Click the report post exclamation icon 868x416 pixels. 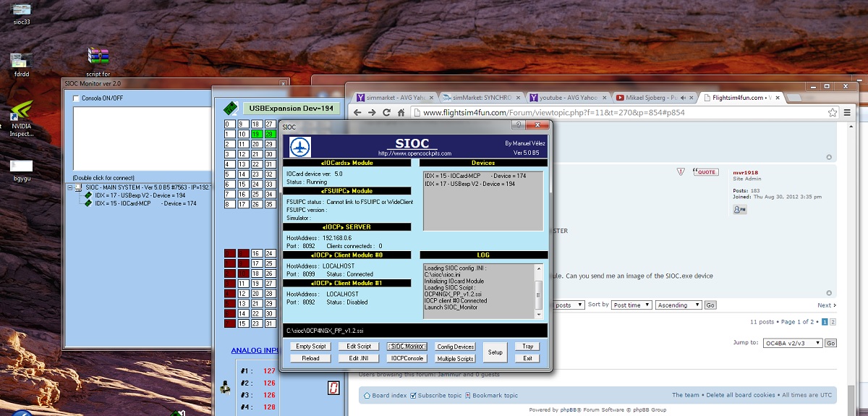(x=680, y=172)
